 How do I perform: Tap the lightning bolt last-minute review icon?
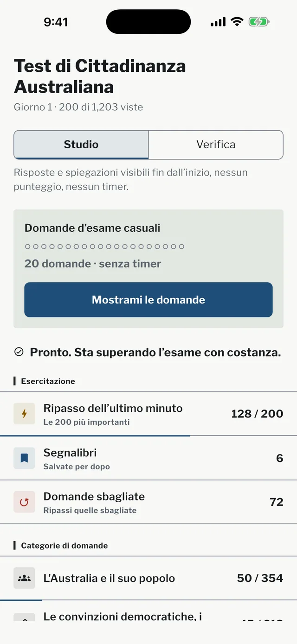[x=24, y=414]
